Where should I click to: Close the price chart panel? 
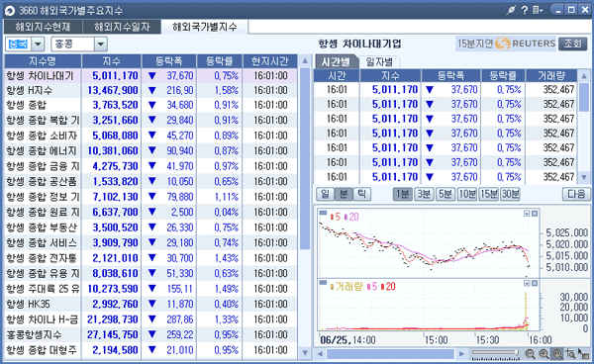[535, 214]
